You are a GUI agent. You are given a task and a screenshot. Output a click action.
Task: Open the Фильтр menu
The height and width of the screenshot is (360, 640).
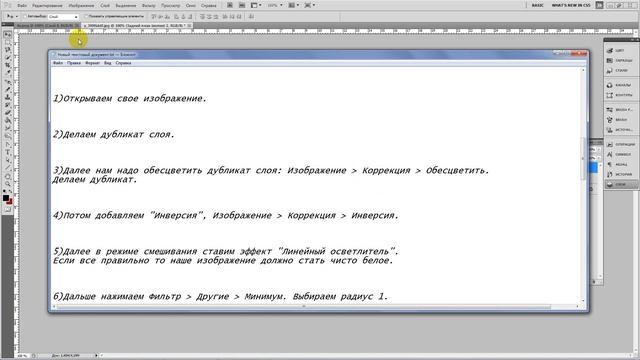(149, 6)
